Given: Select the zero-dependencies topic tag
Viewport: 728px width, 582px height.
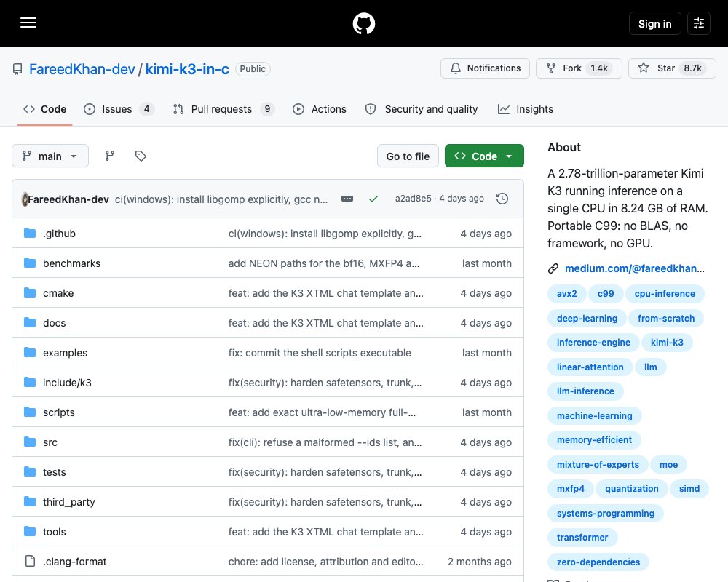Looking at the screenshot, I should [x=598, y=562].
